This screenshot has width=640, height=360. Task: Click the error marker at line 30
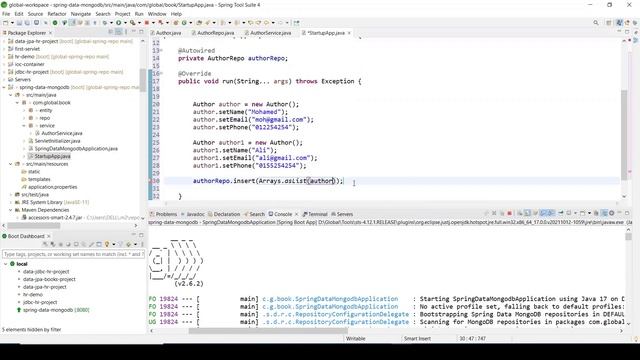[x=150, y=181]
